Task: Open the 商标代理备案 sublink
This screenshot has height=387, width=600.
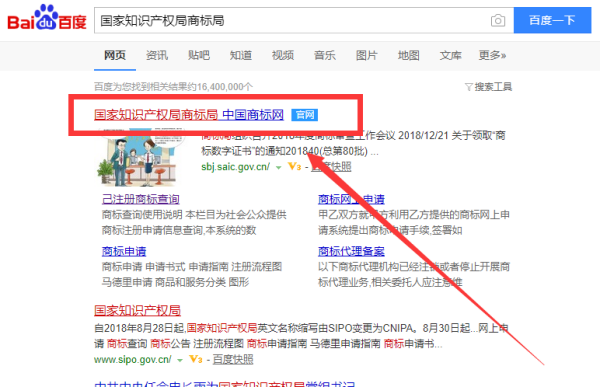Action: coord(351,251)
